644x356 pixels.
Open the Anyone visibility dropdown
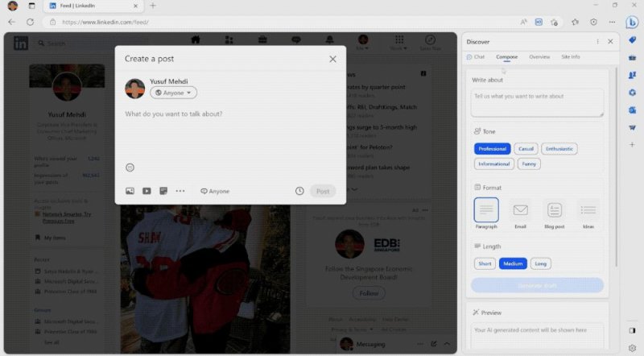pyautogui.click(x=173, y=93)
